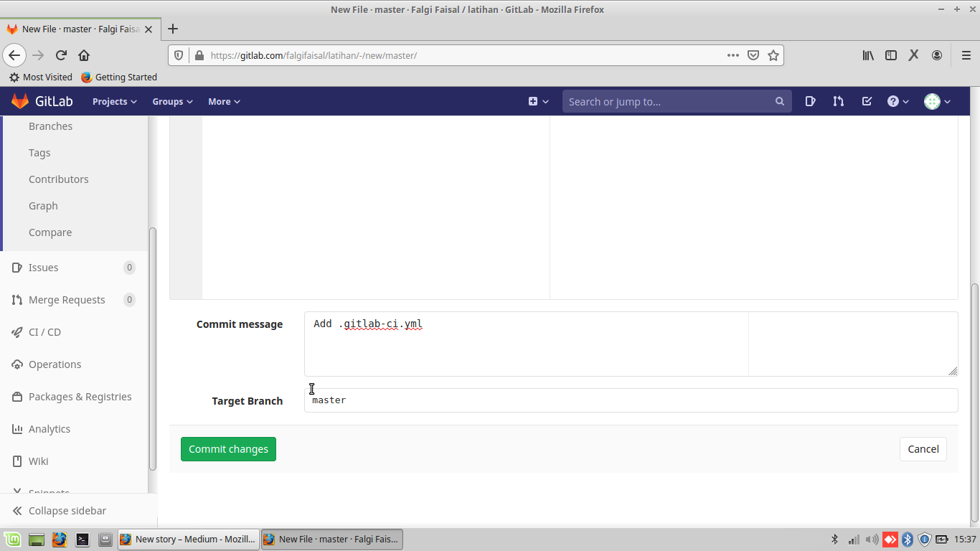The image size is (980, 551).
Task: Open Packages & Registries
Action: (x=80, y=396)
